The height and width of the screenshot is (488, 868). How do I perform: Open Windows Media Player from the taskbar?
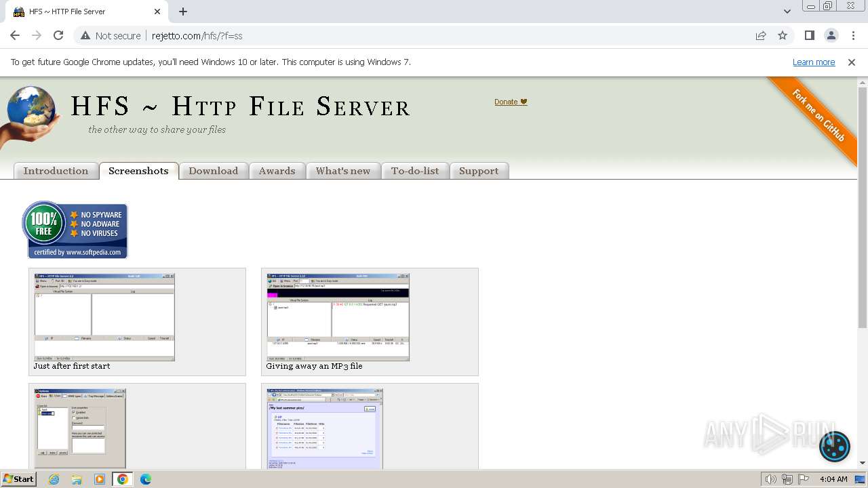click(x=100, y=479)
